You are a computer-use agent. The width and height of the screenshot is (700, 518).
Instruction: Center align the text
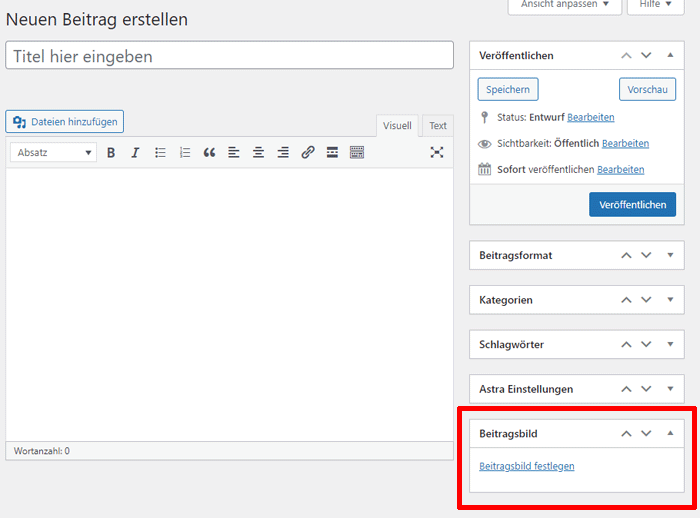click(x=258, y=153)
